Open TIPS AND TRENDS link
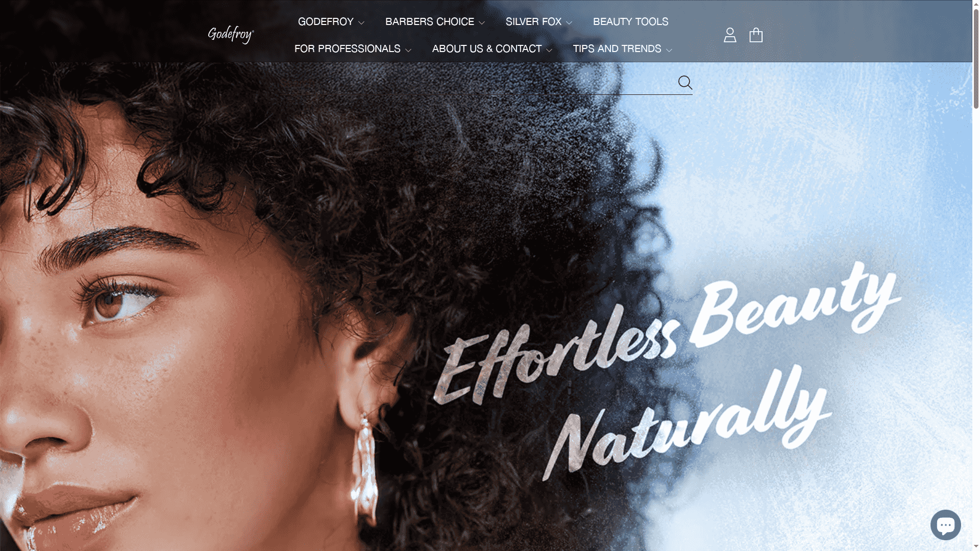 pyautogui.click(x=617, y=49)
